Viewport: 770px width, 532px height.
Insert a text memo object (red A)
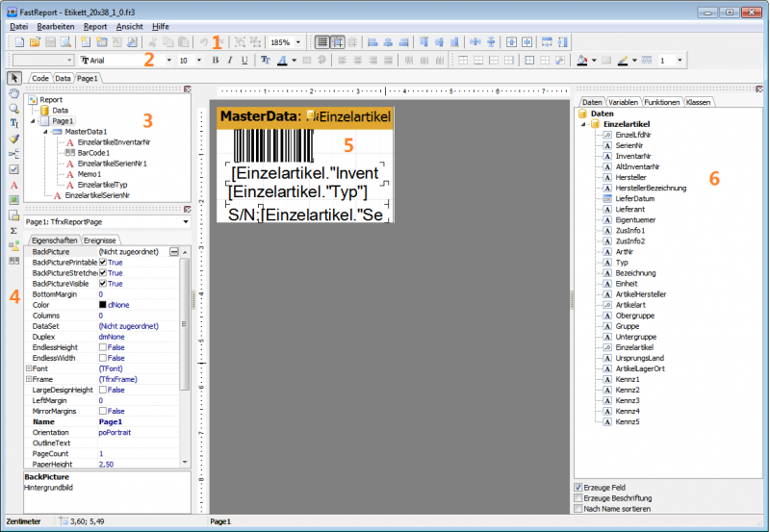[x=14, y=185]
